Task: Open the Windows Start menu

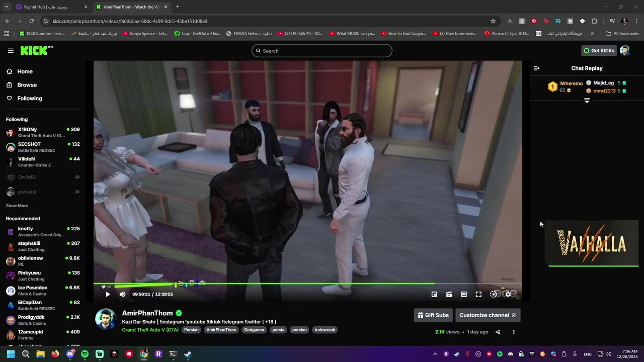Action: [x=11, y=354]
